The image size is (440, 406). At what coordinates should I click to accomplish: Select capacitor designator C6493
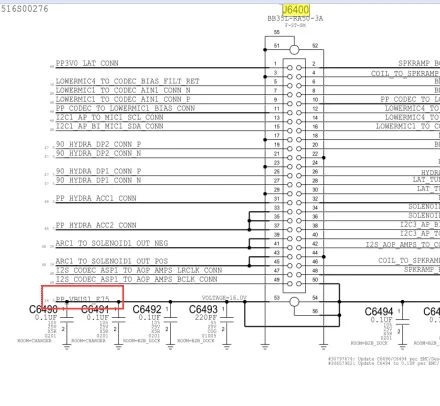coord(203,309)
